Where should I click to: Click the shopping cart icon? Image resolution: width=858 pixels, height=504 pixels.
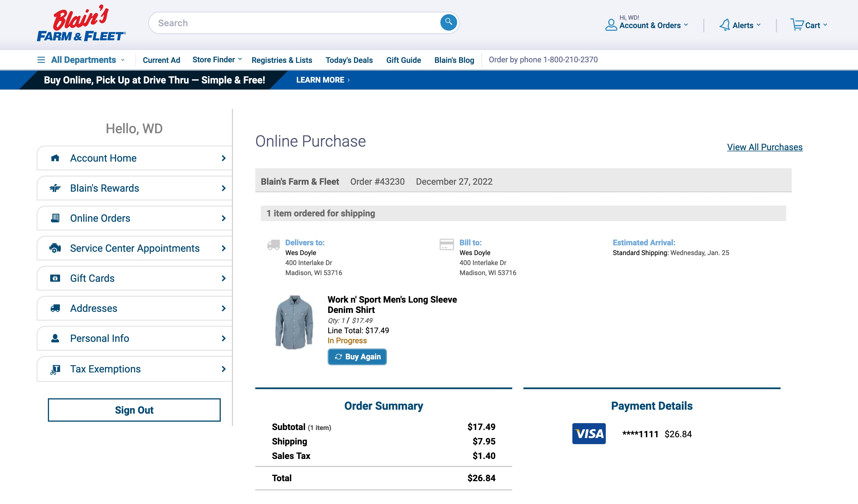797,24
